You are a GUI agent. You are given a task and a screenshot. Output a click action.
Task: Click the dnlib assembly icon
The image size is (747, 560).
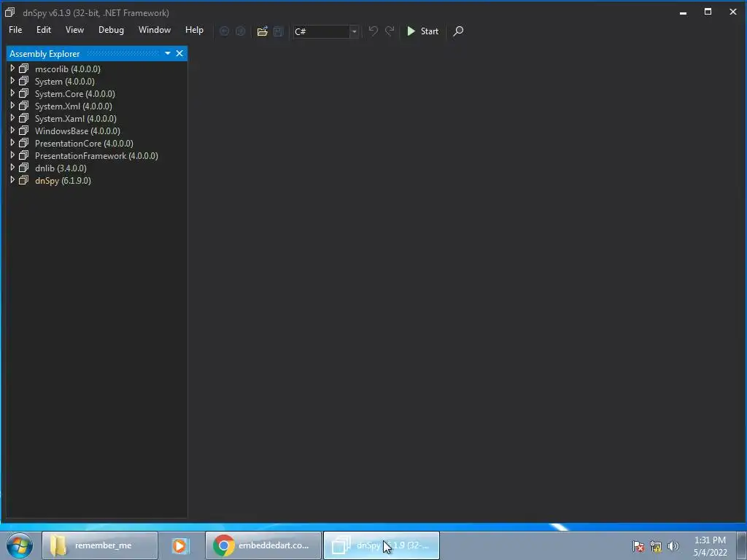(24, 168)
